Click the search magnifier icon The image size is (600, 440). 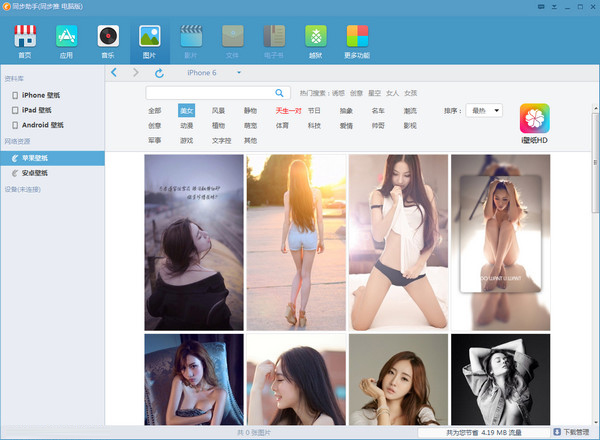coord(279,92)
